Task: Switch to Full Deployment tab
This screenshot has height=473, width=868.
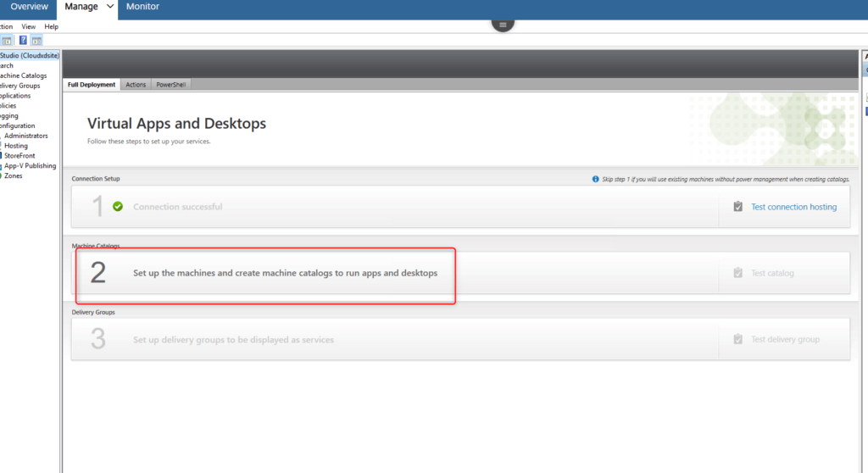Action: tap(92, 85)
